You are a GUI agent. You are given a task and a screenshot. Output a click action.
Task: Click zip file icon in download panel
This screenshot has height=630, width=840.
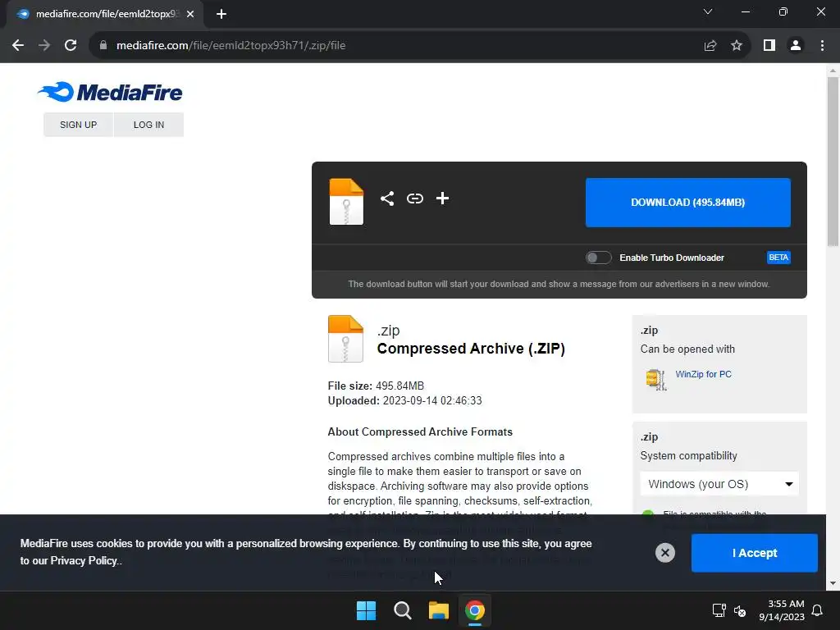point(346,202)
